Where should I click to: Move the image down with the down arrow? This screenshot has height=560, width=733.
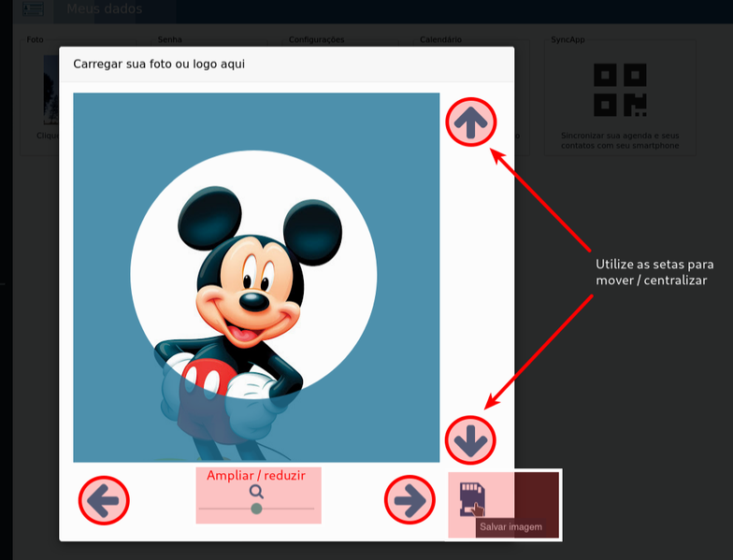[x=470, y=440]
